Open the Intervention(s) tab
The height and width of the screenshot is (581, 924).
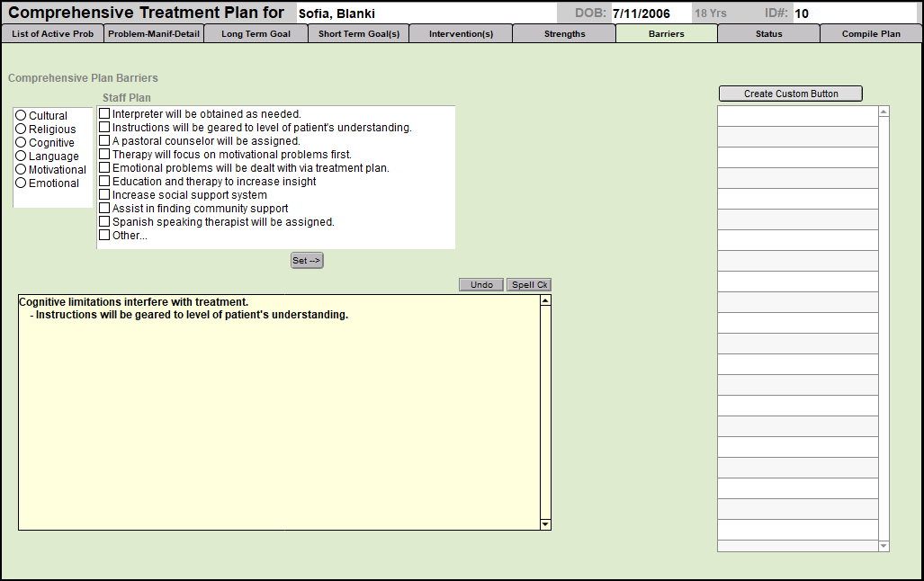pyautogui.click(x=461, y=34)
